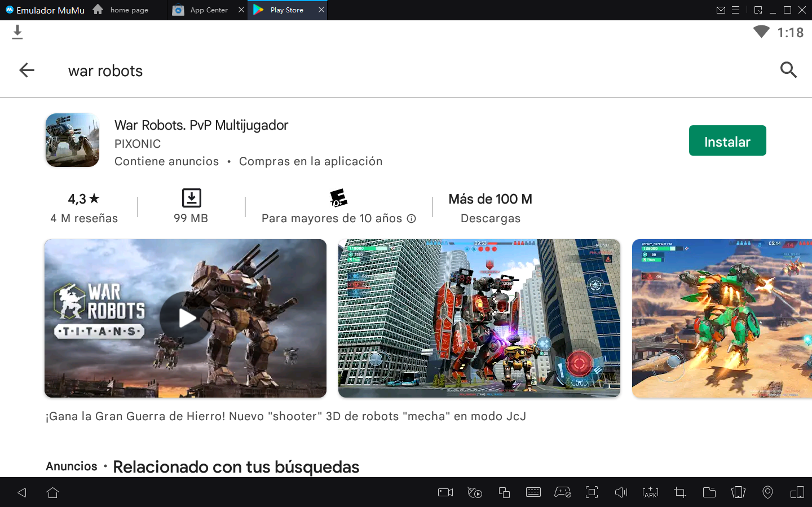Image resolution: width=812 pixels, height=507 pixels.
Task: Click the green Instalar button
Action: point(727,141)
